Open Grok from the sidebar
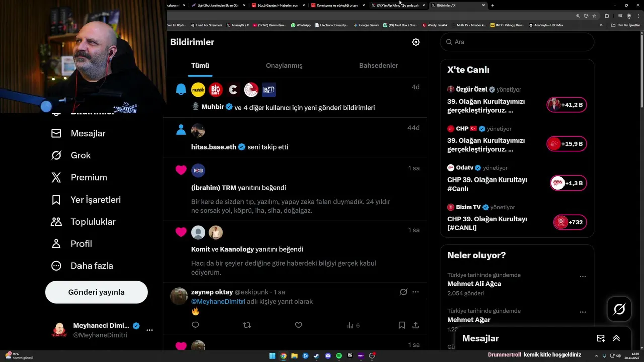The width and height of the screenshot is (644, 362). coord(71,155)
